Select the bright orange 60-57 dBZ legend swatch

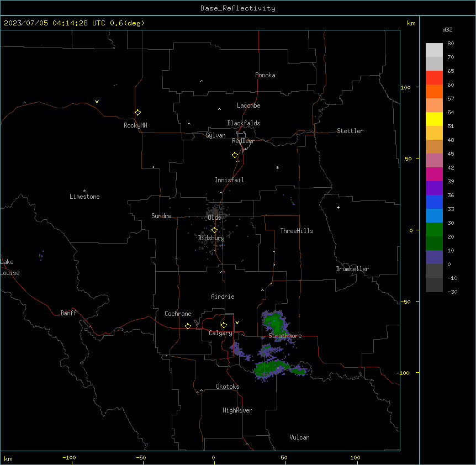click(x=434, y=91)
